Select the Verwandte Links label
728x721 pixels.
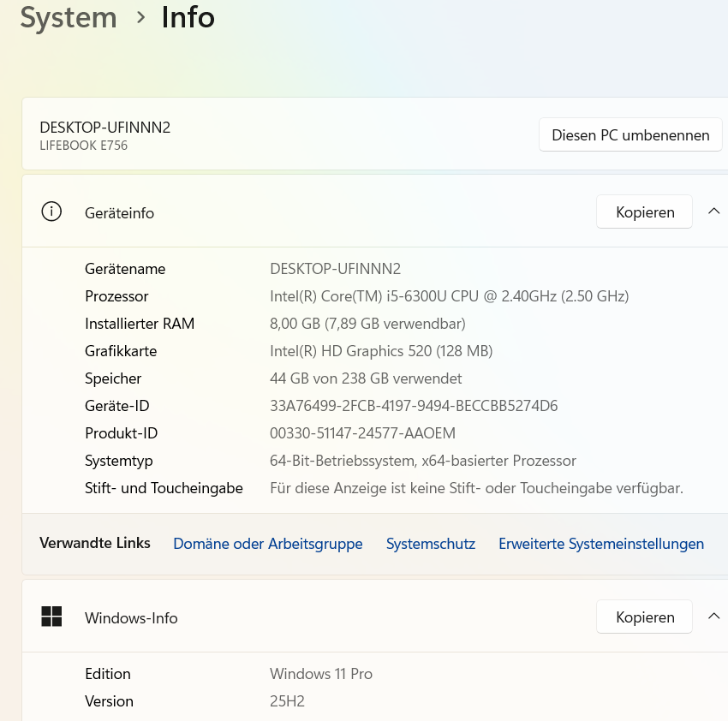95,543
